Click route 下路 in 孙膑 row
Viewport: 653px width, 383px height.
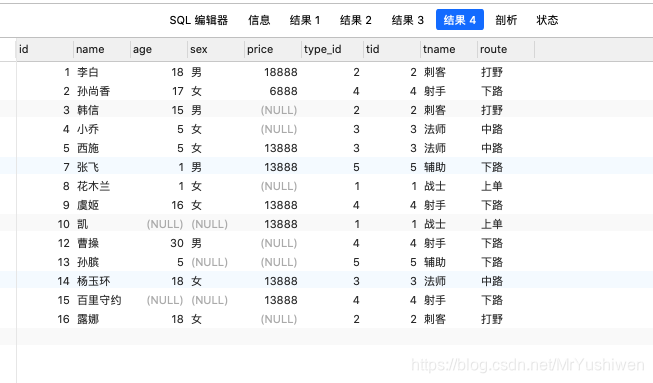(x=492, y=262)
